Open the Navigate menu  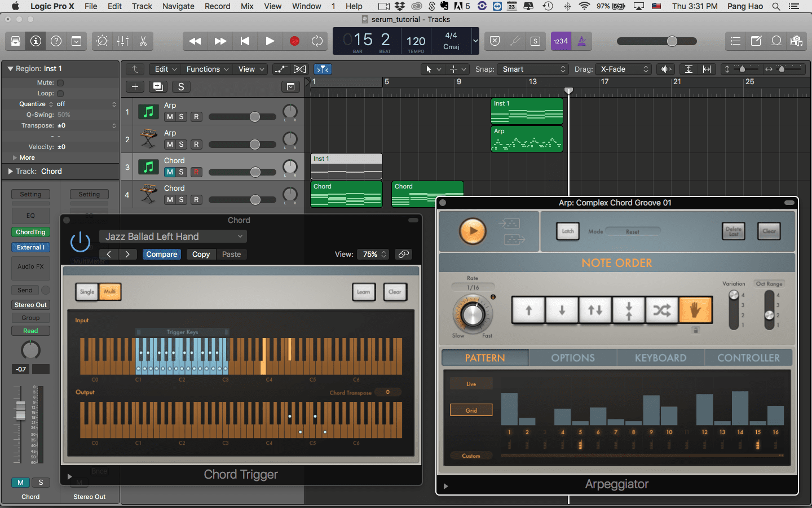178,6
